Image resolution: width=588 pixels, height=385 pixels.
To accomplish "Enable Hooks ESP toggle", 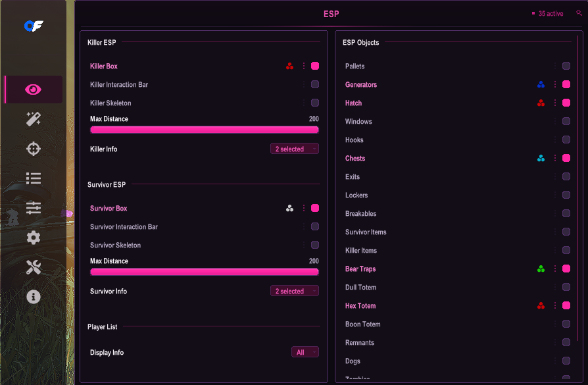I will [566, 140].
